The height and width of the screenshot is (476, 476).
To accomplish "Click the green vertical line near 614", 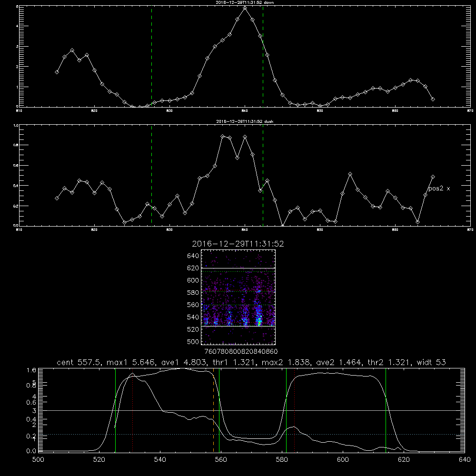I will [386, 410].
